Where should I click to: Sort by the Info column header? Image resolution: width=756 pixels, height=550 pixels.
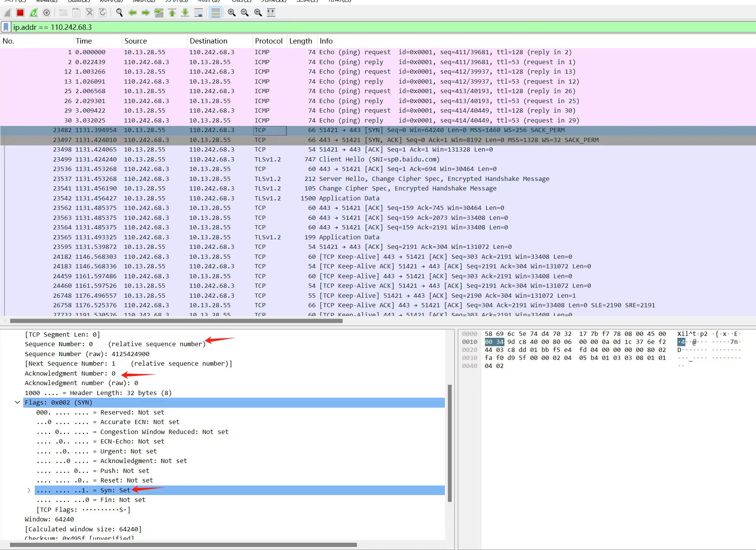tap(536, 41)
